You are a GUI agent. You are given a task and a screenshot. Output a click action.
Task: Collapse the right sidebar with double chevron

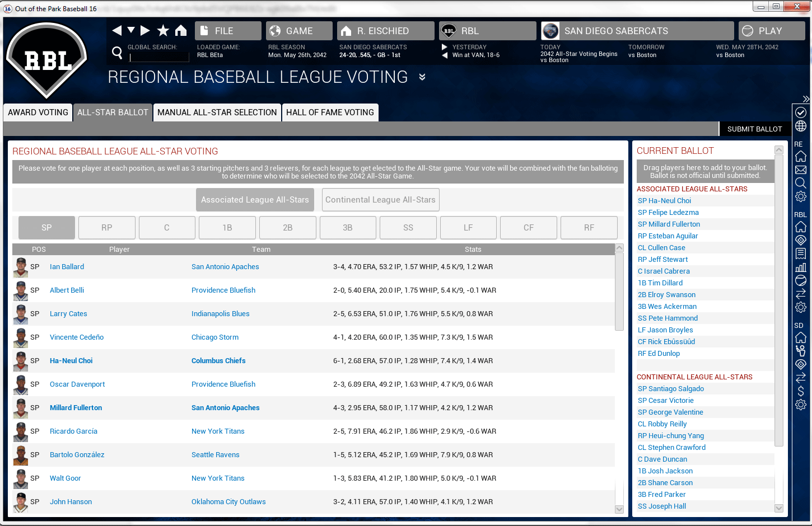click(x=806, y=99)
